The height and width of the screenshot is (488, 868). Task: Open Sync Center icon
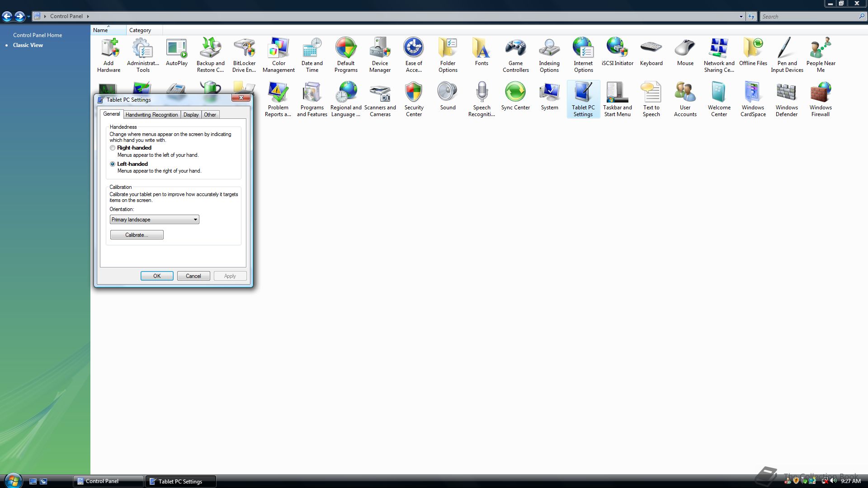516,96
